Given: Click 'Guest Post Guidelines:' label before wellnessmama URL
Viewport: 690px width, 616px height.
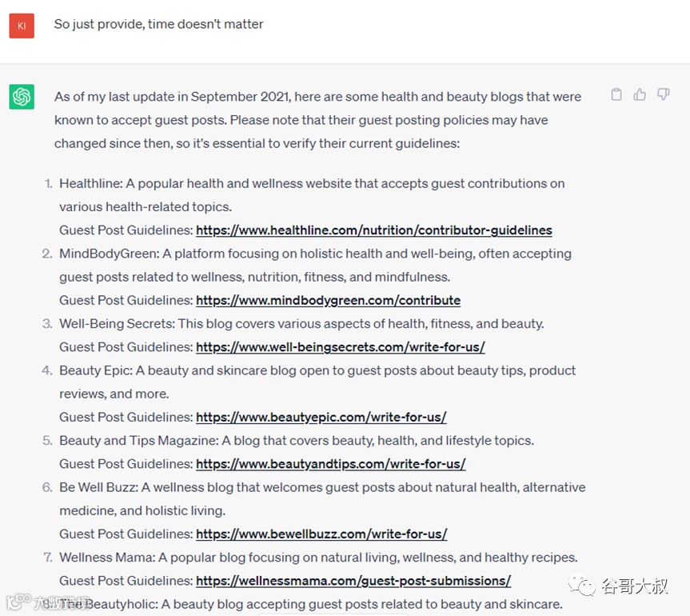Looking at the screenshot, I should tap(126, 581).
